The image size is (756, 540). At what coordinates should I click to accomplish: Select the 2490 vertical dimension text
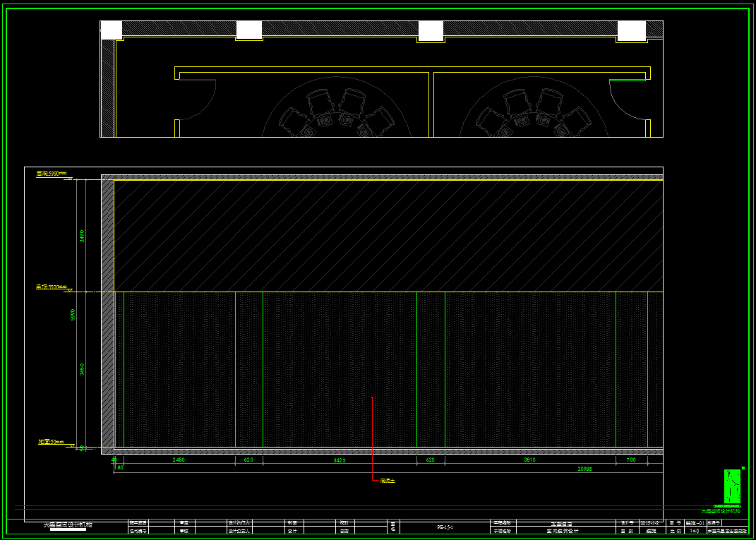click(82, 236)
